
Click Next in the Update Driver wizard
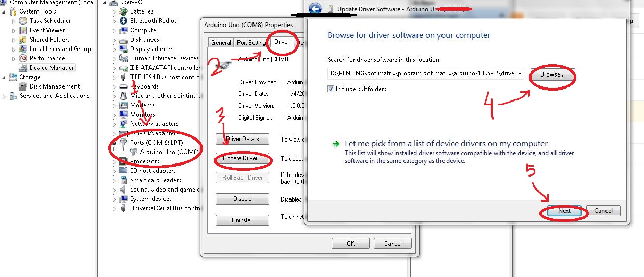[x=564, y=211]
